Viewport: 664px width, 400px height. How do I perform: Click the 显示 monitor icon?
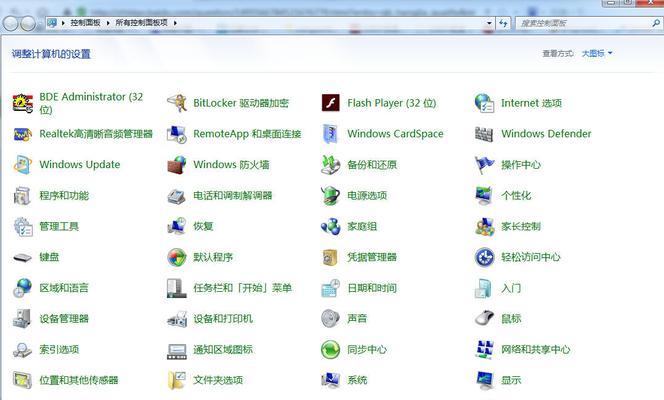pos(484,380)
